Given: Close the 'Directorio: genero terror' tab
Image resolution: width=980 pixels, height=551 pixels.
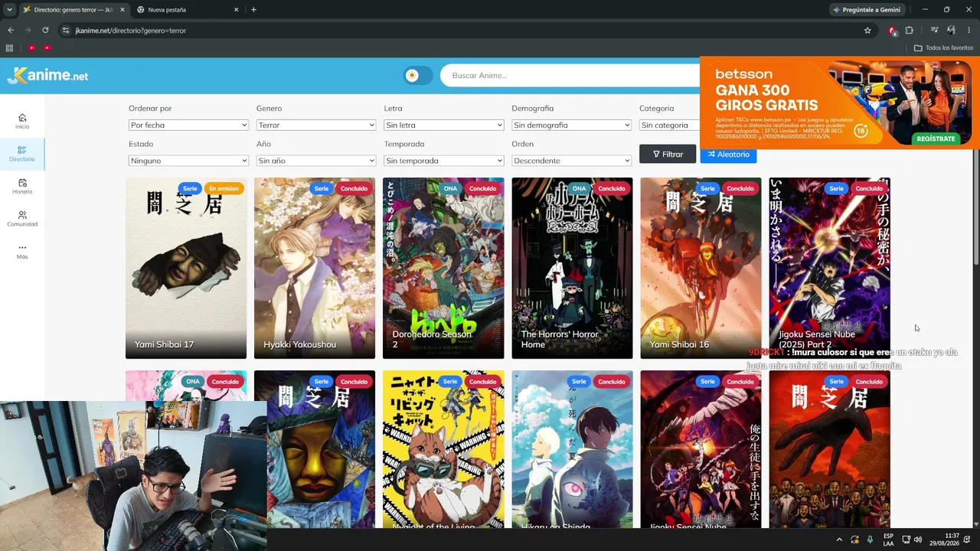Looking at the screenshot, I should coord(122,10).
